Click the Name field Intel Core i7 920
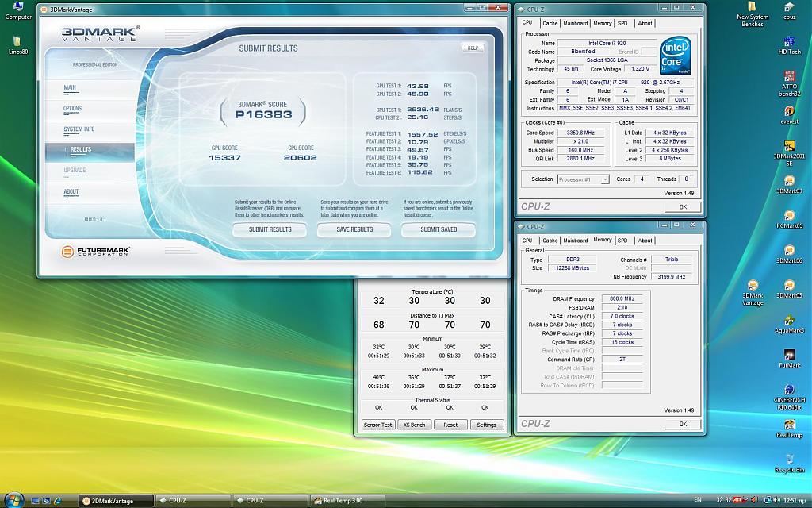The image size is (812, 508). [x=607, y=44]
